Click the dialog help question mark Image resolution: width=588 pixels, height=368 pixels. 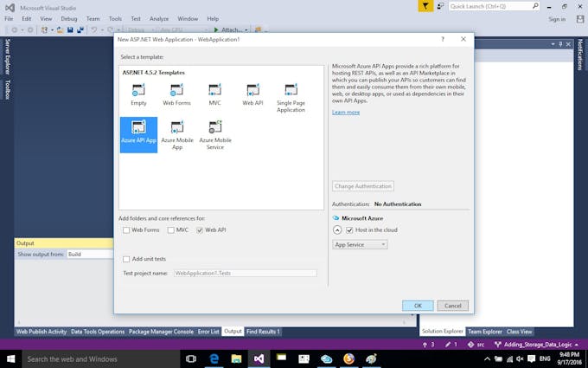(x=443, y=39)
